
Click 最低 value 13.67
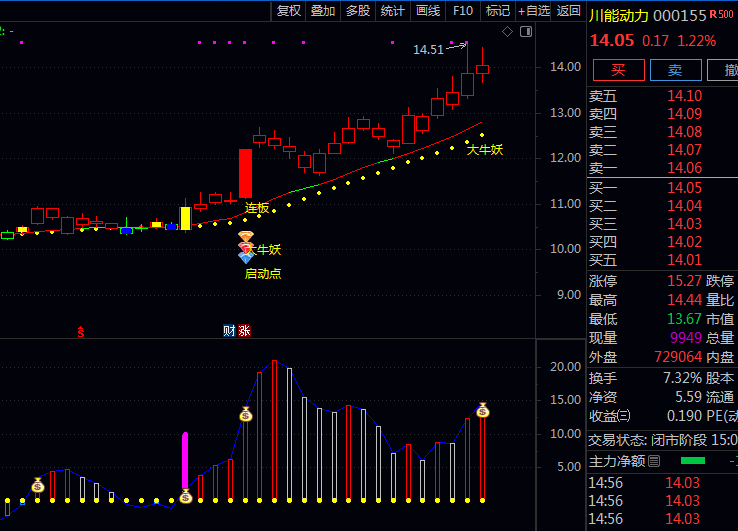tap(684, 319)
